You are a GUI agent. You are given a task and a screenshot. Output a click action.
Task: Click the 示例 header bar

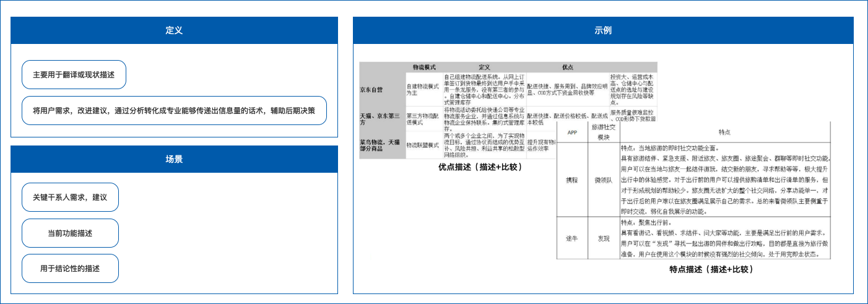[603, 30]
